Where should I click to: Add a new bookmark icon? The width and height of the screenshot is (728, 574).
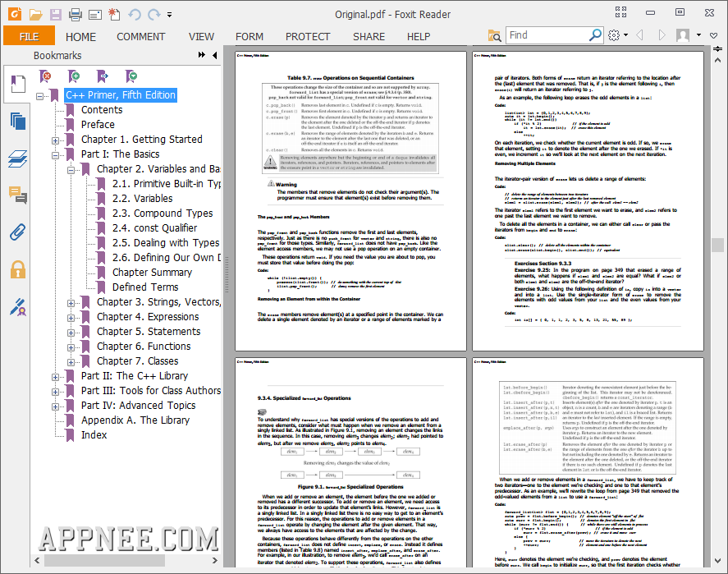73,76
